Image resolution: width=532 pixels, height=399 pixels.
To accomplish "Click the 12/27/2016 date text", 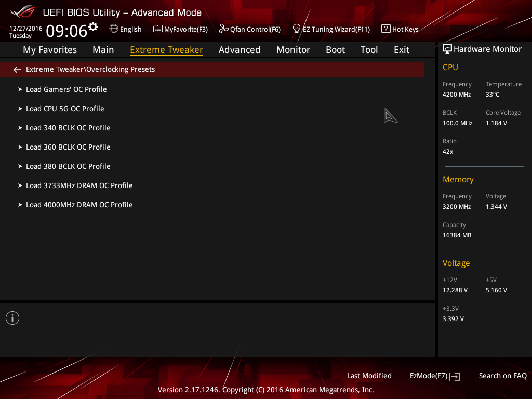I will [26, 29].
